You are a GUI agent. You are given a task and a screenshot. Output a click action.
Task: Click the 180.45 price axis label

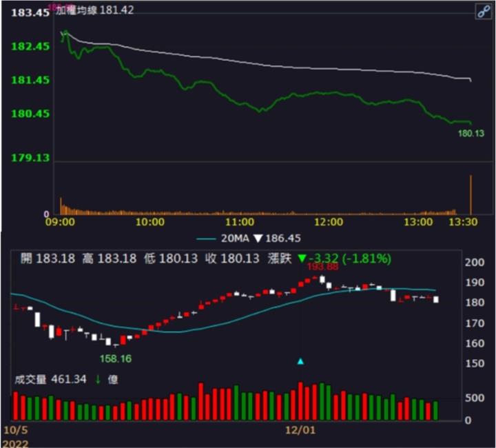pos(30,114)
